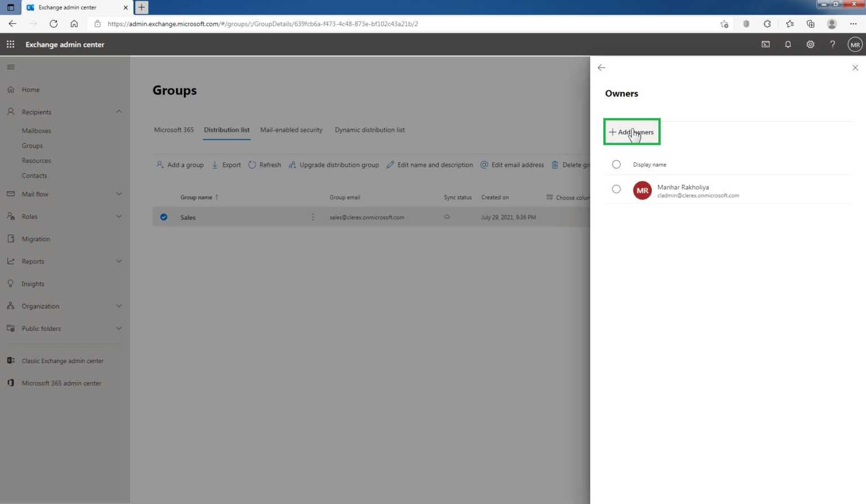Deselect the Sales group row checkmark
866x504 pixels.
pos(164,216)
